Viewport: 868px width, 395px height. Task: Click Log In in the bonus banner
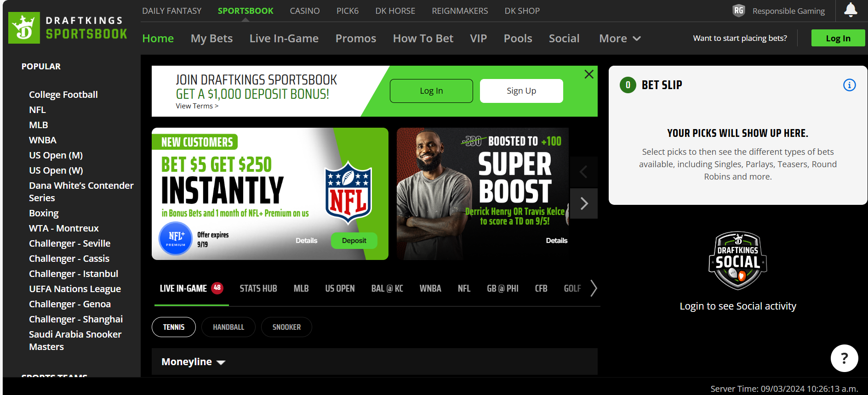click(x=431, y=91)
